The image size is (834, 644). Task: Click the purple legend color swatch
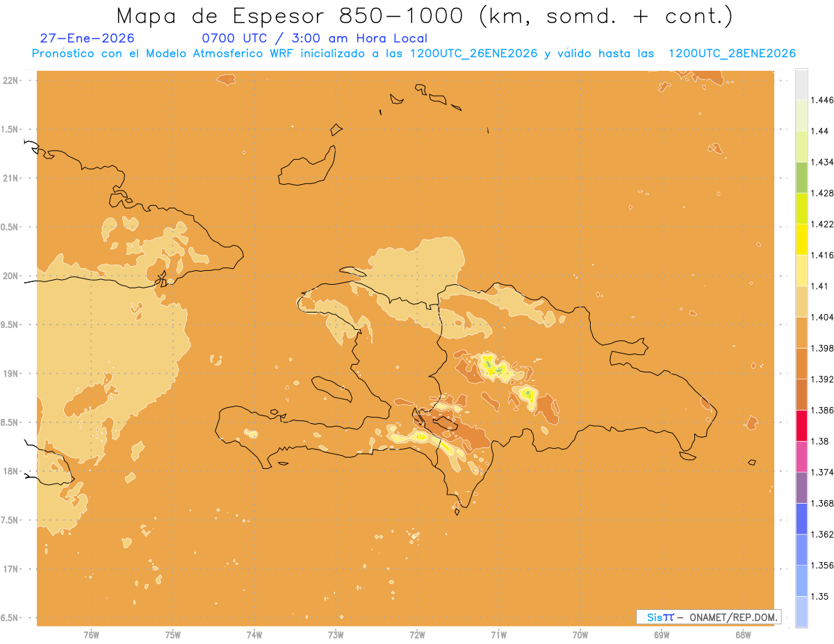coord(801,488)
